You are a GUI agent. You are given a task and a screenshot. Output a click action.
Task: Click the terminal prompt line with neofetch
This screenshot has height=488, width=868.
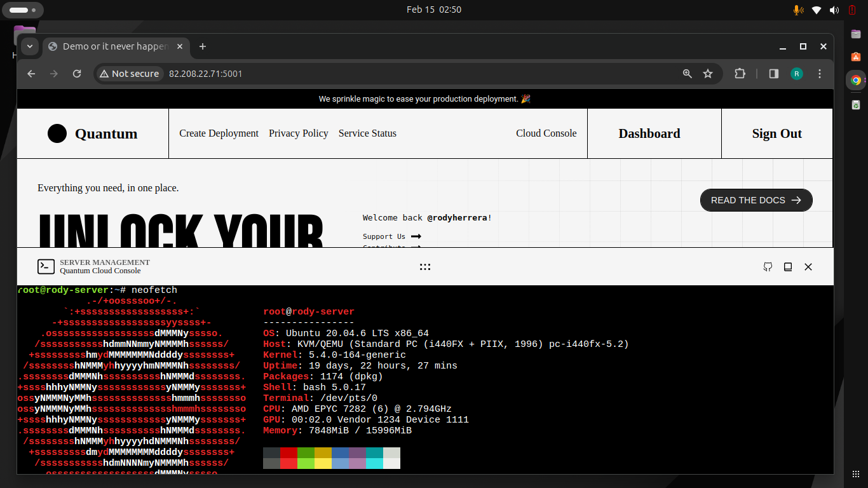[97, 290]
